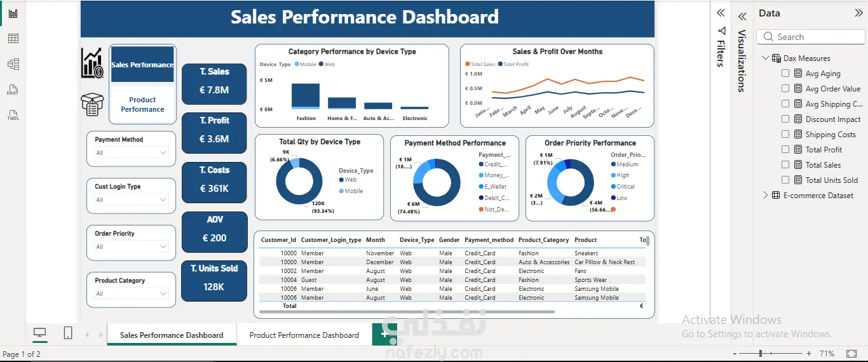868x362 pixels.
Task: Check the Total Units Sold checkbox
Action: [785, 180]
